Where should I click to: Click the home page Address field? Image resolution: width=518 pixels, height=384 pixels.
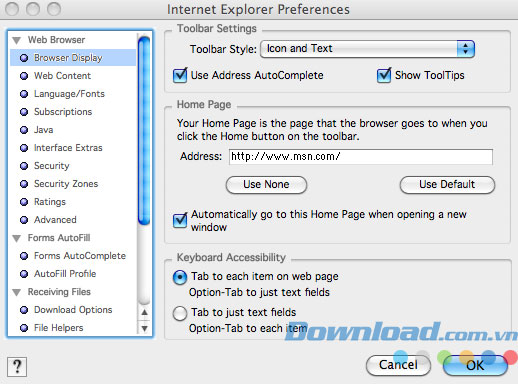tap(361, 157)
